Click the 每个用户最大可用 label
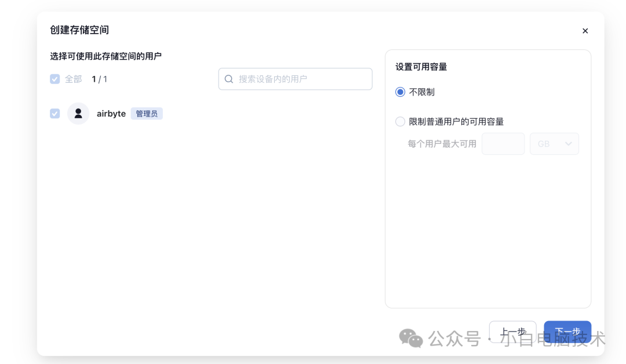This screenshot has height=364, width=626. [x=442, y=143]
